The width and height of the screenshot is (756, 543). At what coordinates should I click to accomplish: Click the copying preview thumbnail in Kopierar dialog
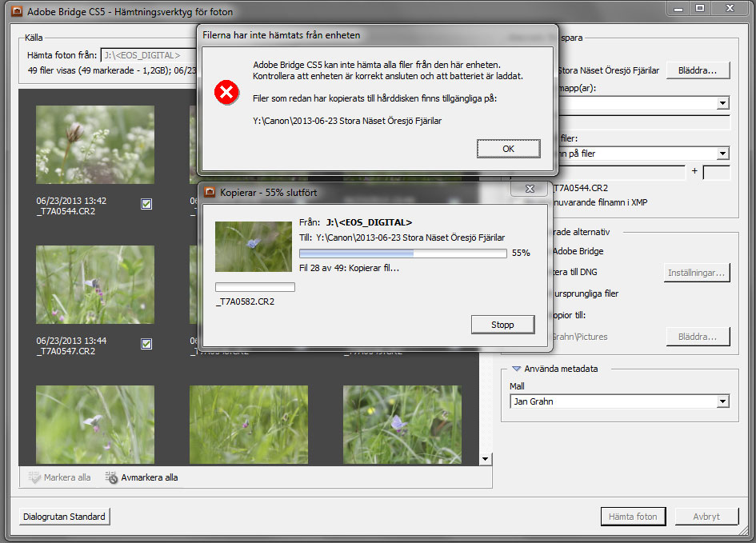[253, 246]
